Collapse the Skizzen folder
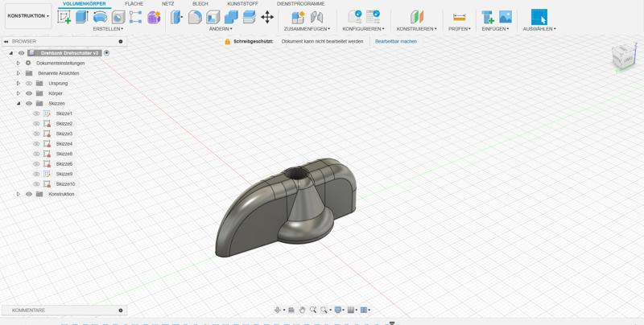The width and height of the screenshot is (644, 325). (19, 104)
